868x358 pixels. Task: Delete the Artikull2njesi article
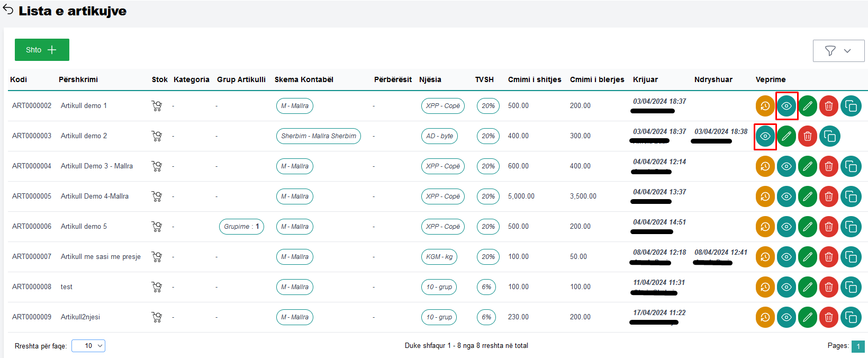coord(828,317)
